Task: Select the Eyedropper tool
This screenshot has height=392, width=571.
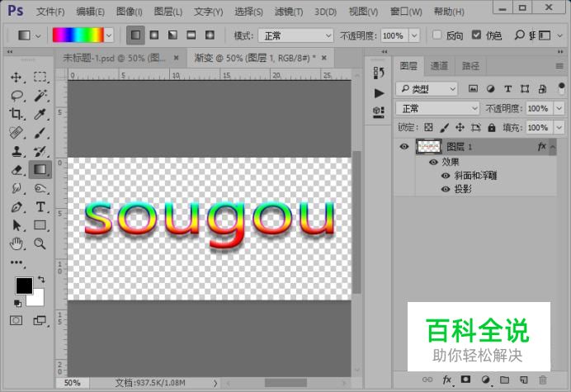Action: click(x=40, y=114)
